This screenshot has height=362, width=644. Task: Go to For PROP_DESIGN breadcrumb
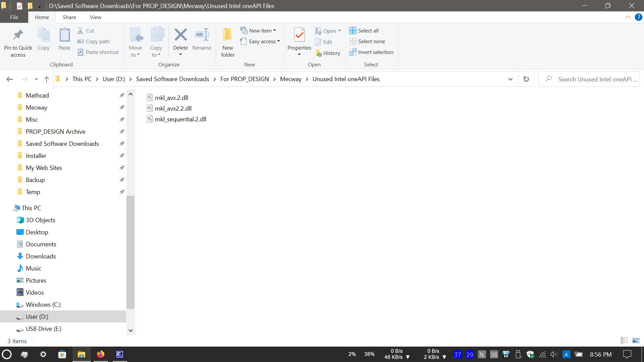coord(245,79)
